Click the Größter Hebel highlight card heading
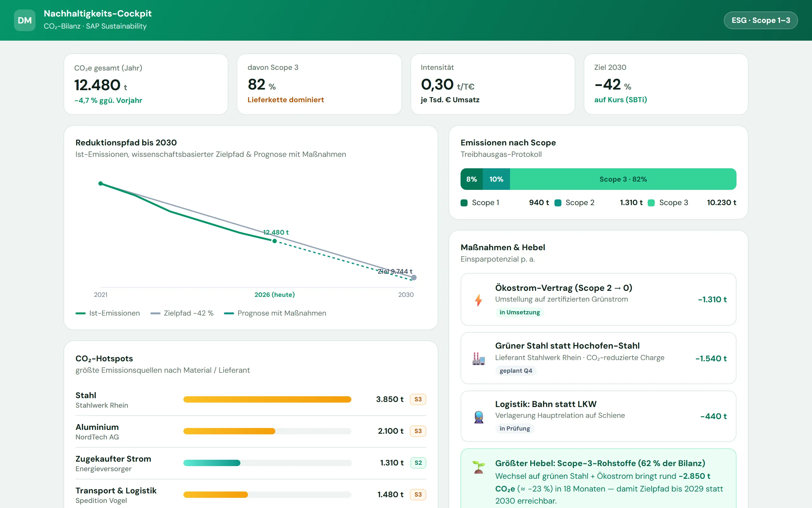This screenshot has width=812, height=508. [x=600, y=463]
